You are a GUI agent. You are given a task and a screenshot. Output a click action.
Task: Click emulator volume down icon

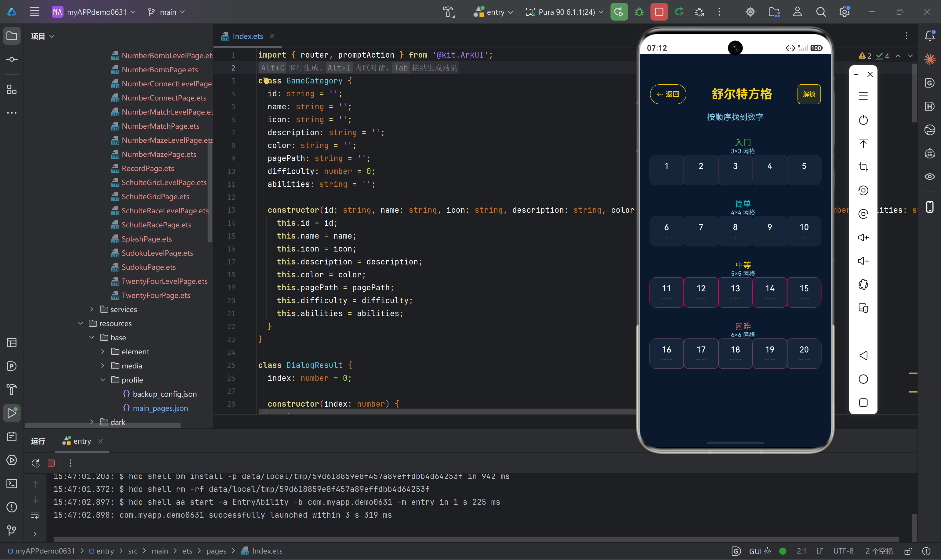(863, 261)
